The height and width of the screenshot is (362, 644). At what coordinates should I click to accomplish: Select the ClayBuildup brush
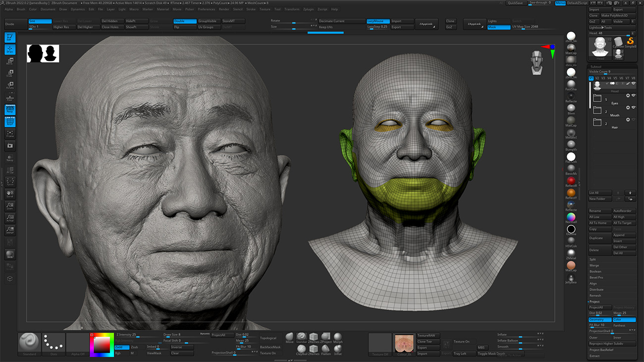301,349
